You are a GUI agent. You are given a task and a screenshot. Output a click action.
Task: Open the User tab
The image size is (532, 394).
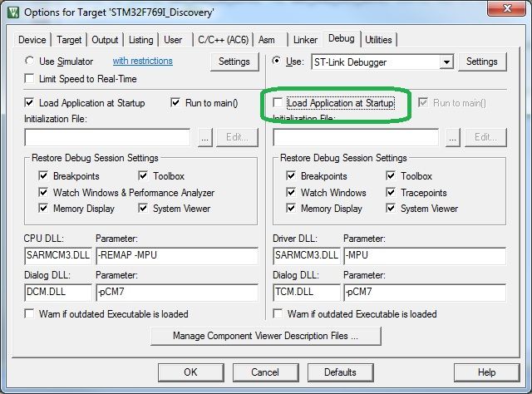coord(173,40)
